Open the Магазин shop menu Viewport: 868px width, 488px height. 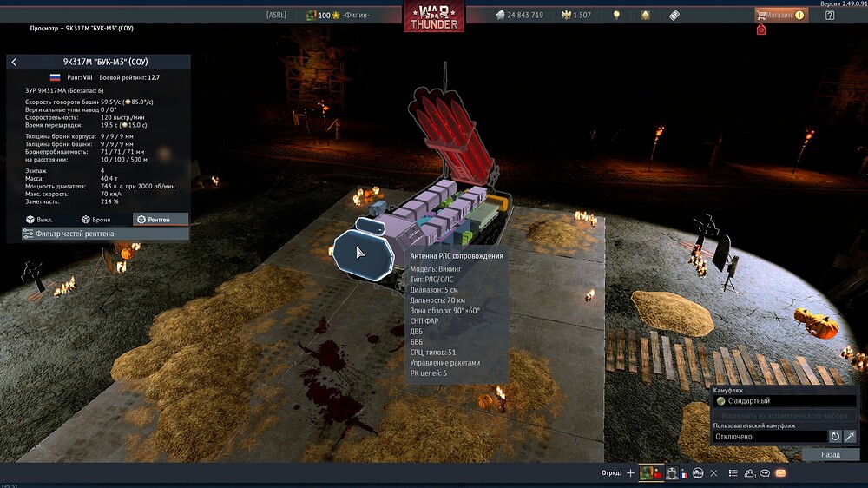(780, 15)
